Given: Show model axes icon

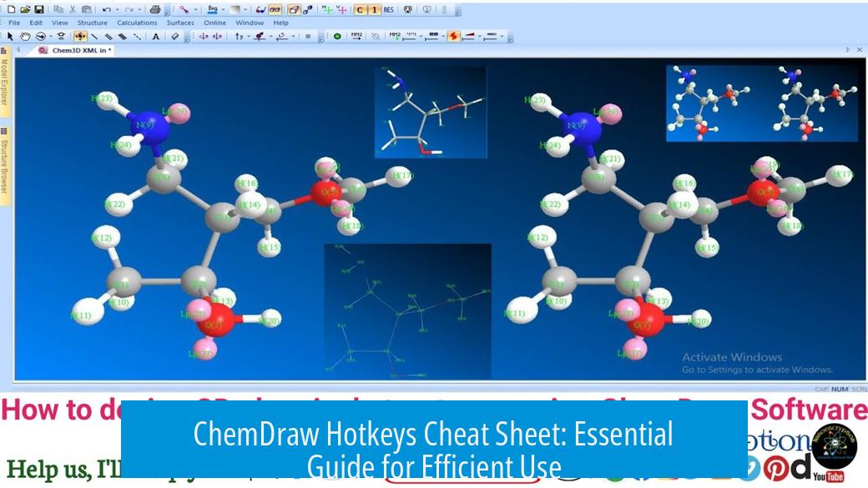Looking at the screenshot, I should (x=328, y=9).
